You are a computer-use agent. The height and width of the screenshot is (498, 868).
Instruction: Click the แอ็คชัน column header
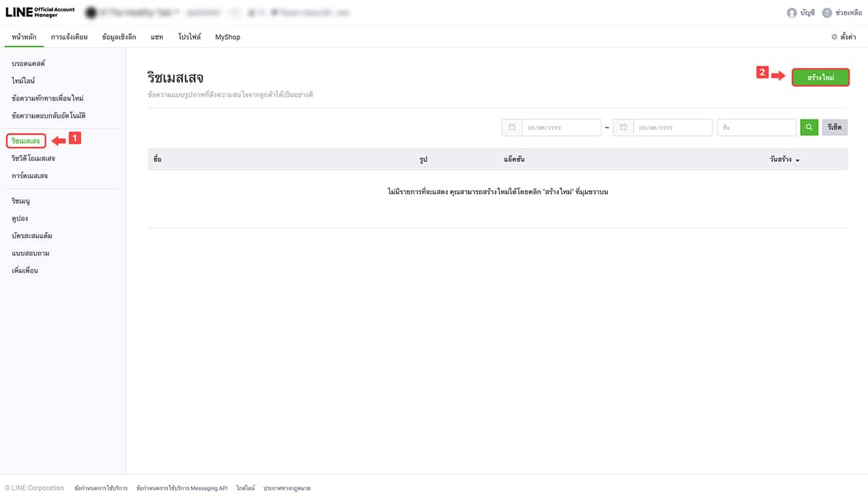pos(514,159)
